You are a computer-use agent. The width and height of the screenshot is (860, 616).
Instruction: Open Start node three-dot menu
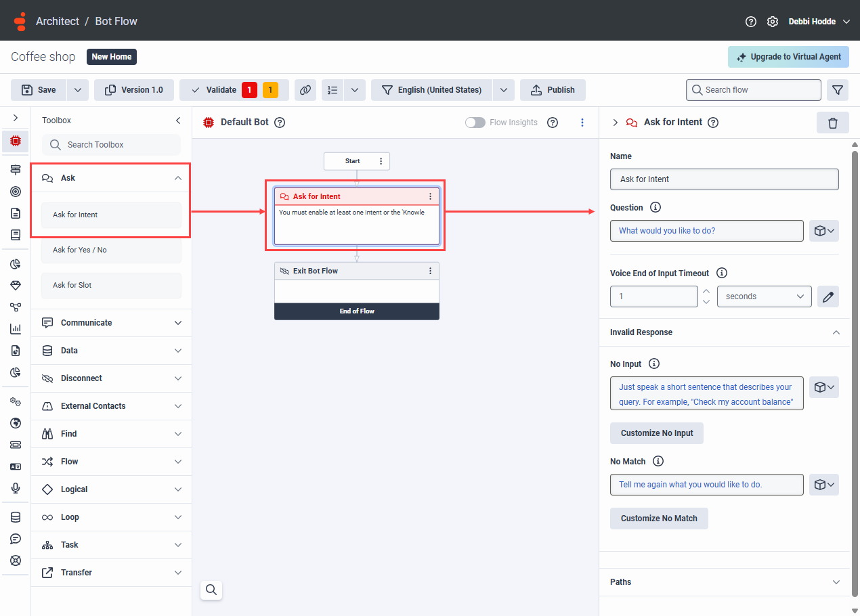pyautogui.click(x=381, y=161)
